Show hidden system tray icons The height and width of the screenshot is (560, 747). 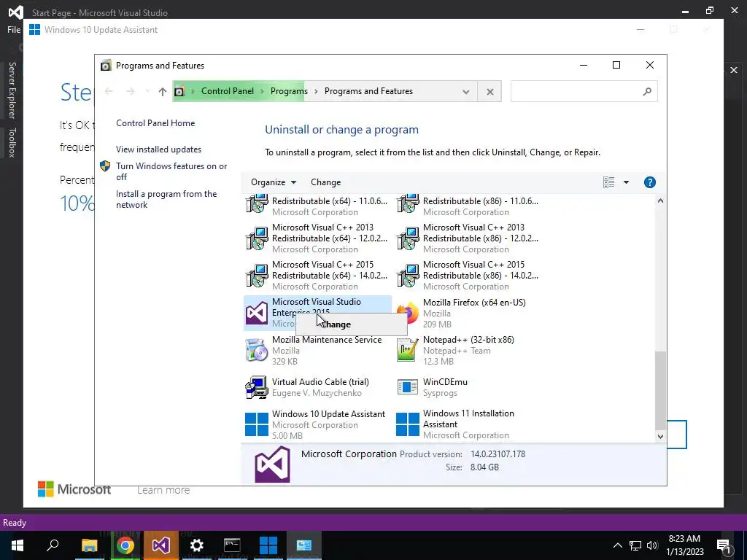tap(617, 545)
